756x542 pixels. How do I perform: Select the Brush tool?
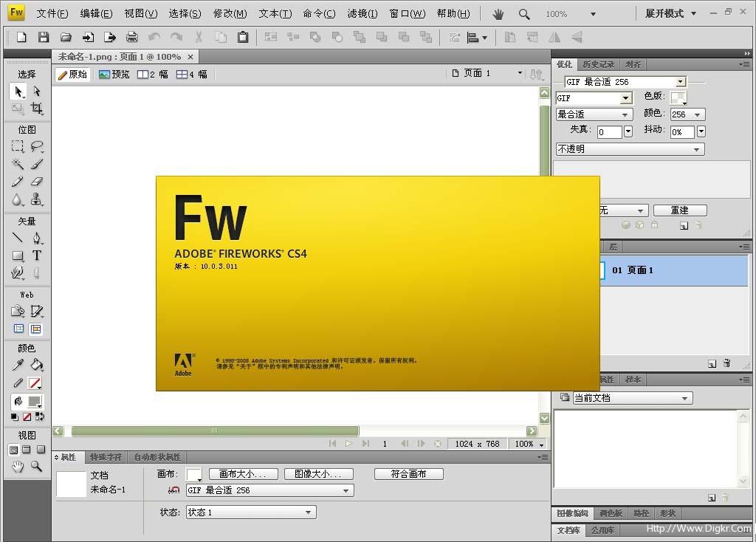click(37, 164)
